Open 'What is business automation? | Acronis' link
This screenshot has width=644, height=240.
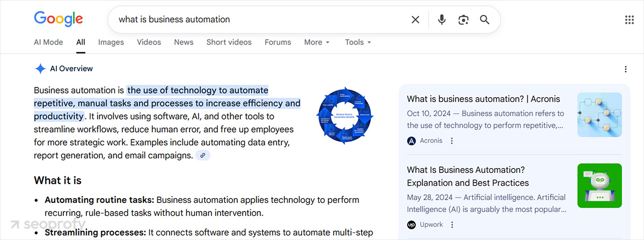point(484,99)
